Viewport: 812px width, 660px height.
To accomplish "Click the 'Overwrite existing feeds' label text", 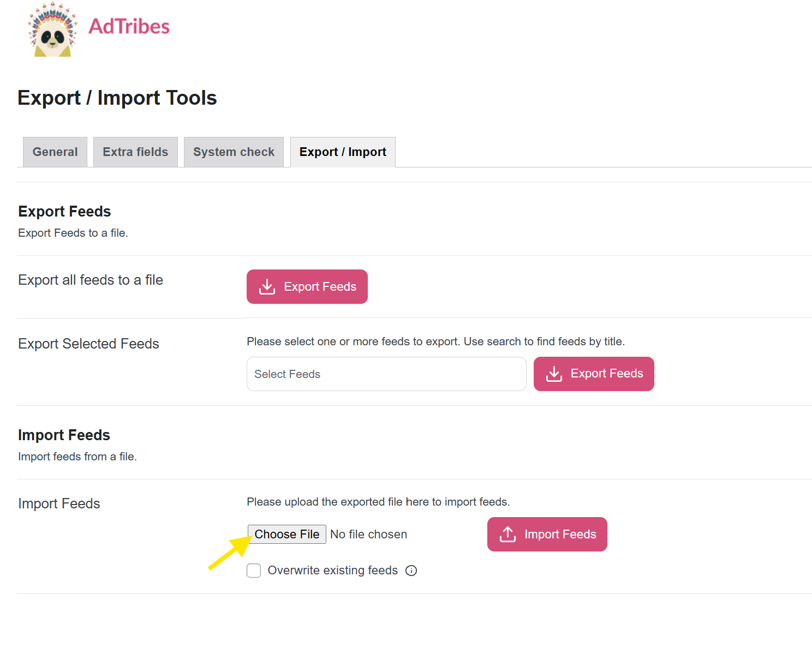I will pos(332,571).
